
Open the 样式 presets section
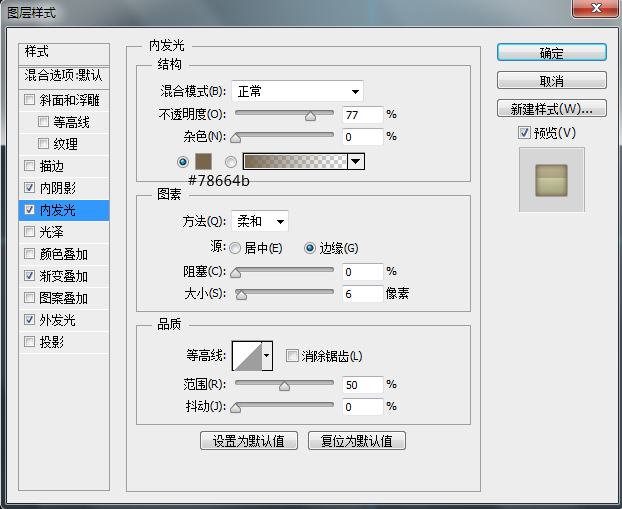point(64,54)
